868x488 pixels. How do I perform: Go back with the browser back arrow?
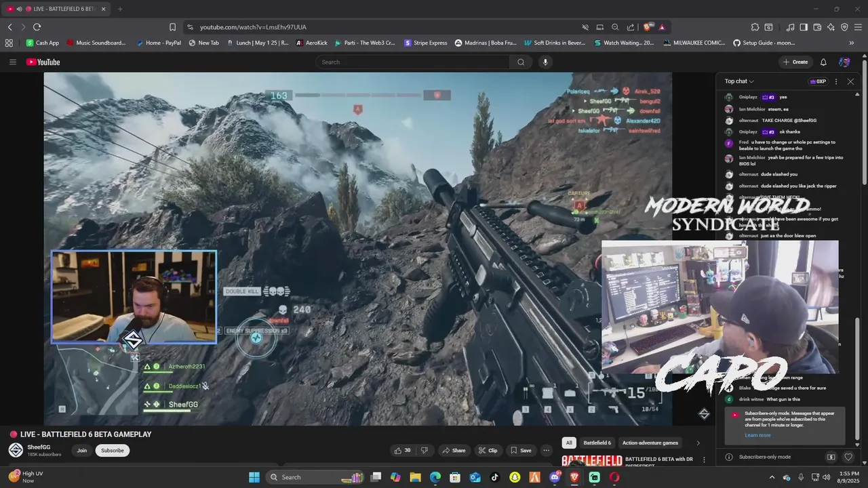[9, 27]
